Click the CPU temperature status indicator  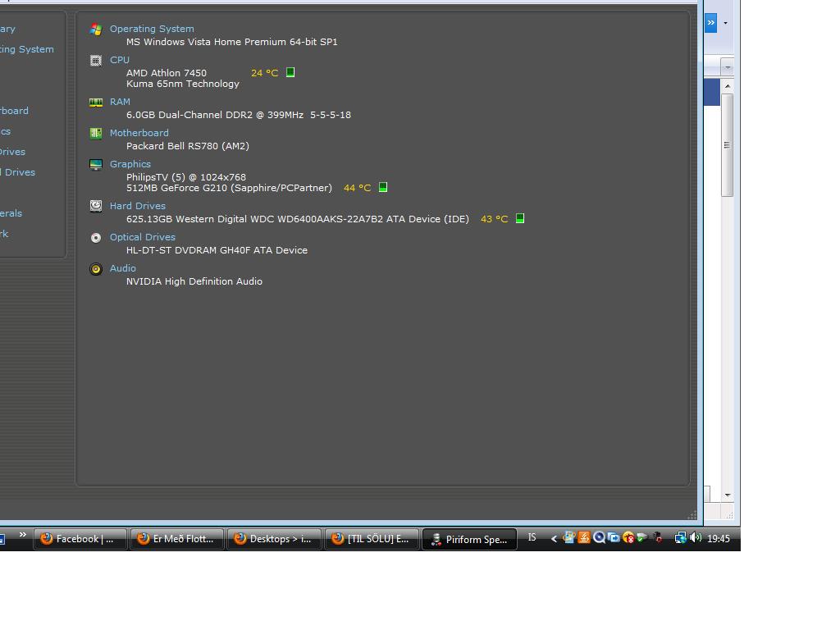[290, 73]
